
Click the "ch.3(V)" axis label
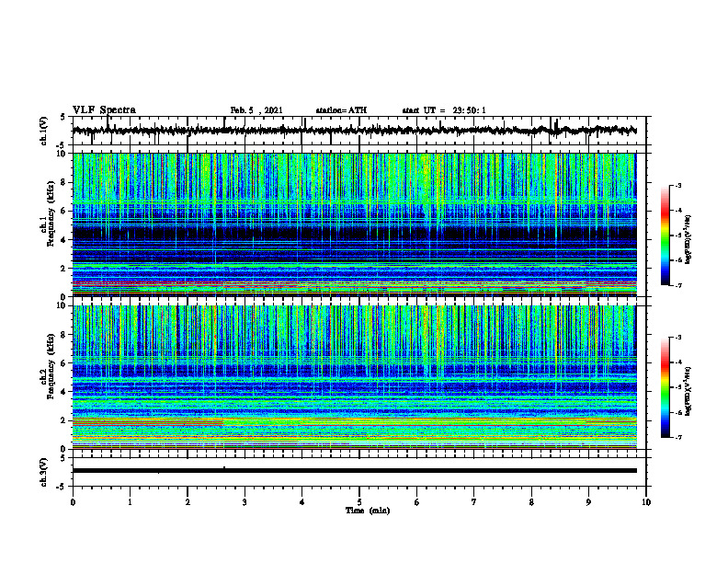[43, 472]
